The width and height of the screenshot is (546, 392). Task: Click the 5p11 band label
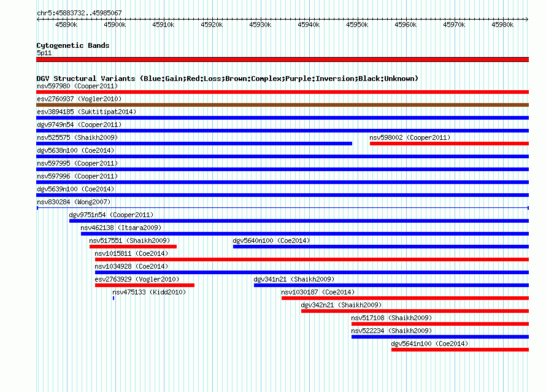[x=44, y=53]
